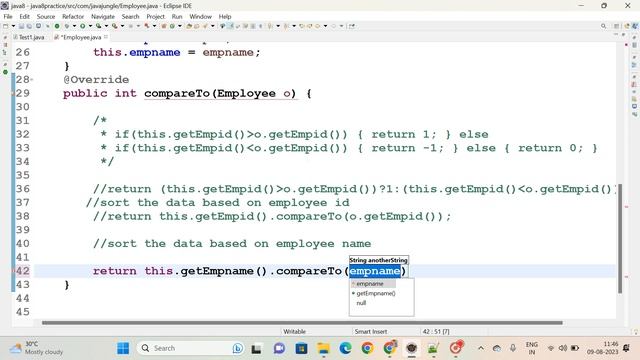This screenshot has width=640, height=360.
Task: Click the New Java Package icon
Action: tap(164, 26)
